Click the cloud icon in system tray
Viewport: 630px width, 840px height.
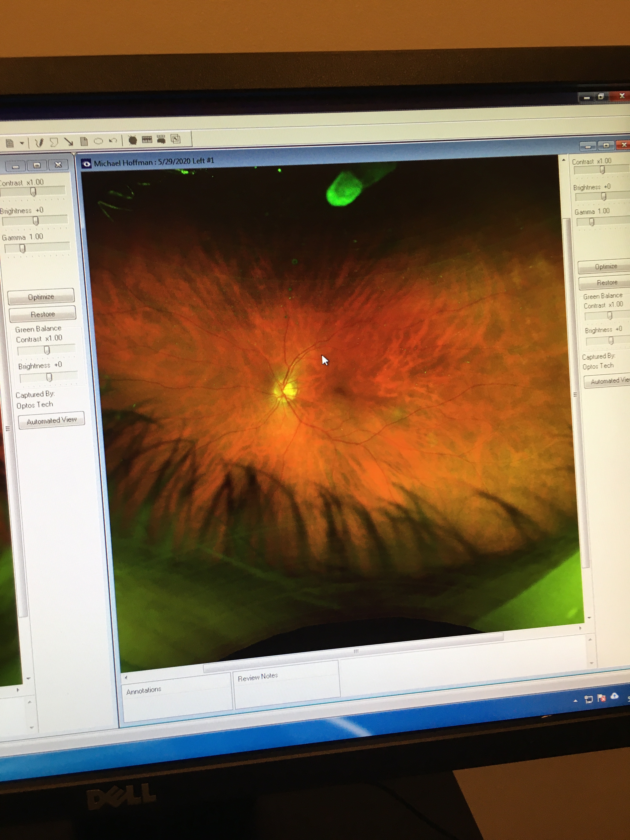point(614,696)
